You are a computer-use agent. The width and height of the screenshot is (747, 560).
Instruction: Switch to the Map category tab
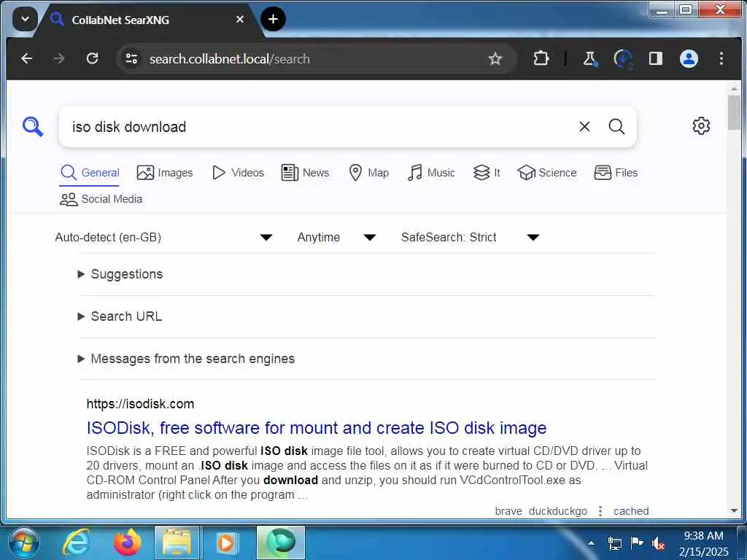pos(368,172)
